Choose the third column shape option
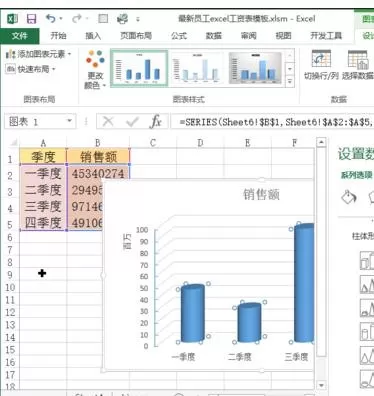374x396 pixels. click(367, 308)
